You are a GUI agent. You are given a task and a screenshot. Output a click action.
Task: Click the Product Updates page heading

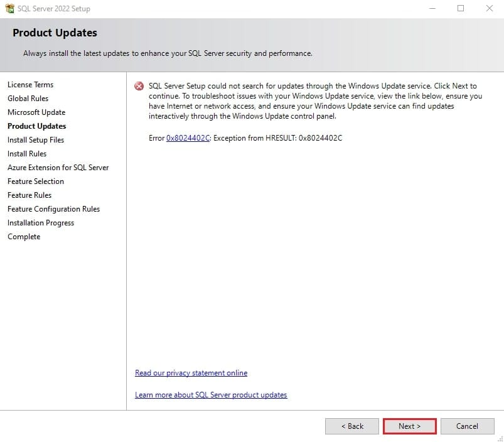pyautogui.click(x=55, y=33)
